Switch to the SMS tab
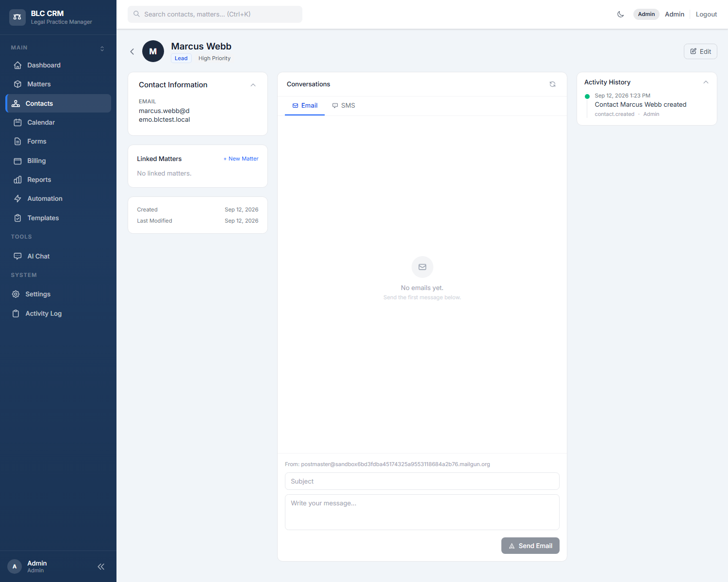This screenshot has width=728, height=582. [344, 105]
